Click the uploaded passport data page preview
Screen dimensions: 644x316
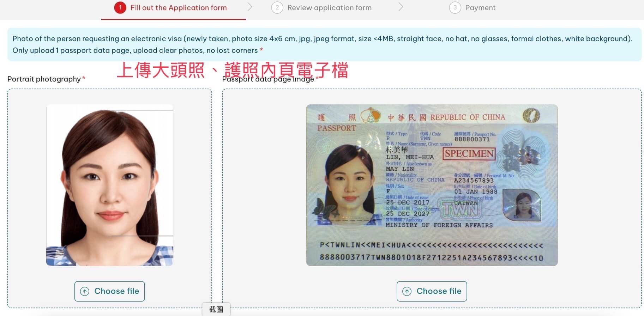pyautogui.click(x=432, y=185)
